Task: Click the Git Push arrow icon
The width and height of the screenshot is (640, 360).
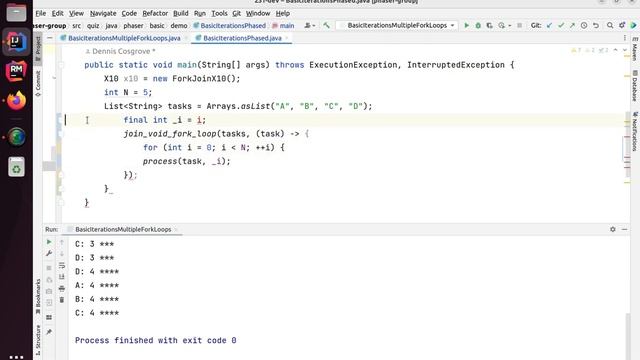Action: click(x=572, y=25)
